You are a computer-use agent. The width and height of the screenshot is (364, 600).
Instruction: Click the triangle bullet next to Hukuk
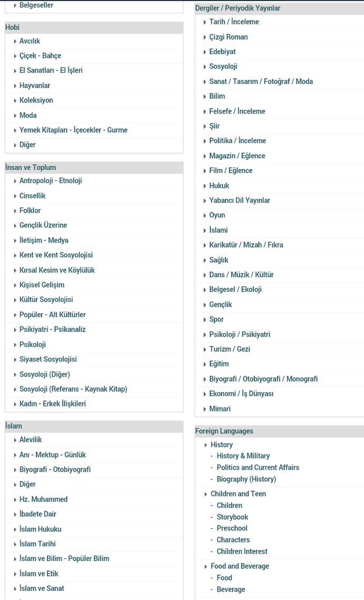[x=205, y=186]
